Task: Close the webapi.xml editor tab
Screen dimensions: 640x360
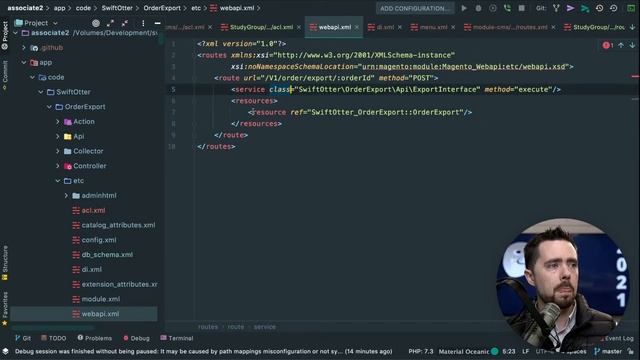Action: point(357,27)
